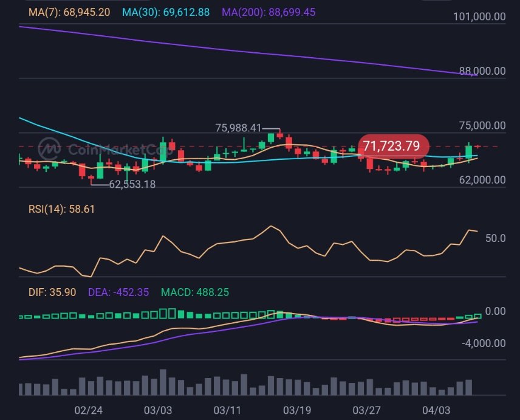Click the 75,000.00 price axis label
This screenshot has height=420, width=520.
click(x=482, y=125)
